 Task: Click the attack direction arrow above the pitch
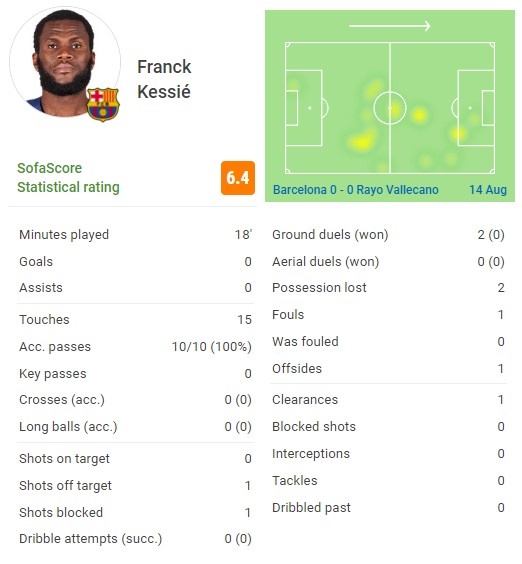coord(390,26)
